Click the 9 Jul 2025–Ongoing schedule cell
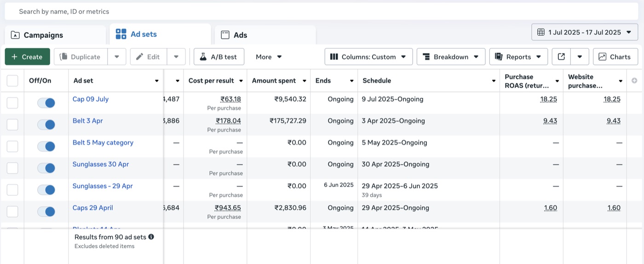This screenshot has height=264, width=644. [x=392, y=99]
